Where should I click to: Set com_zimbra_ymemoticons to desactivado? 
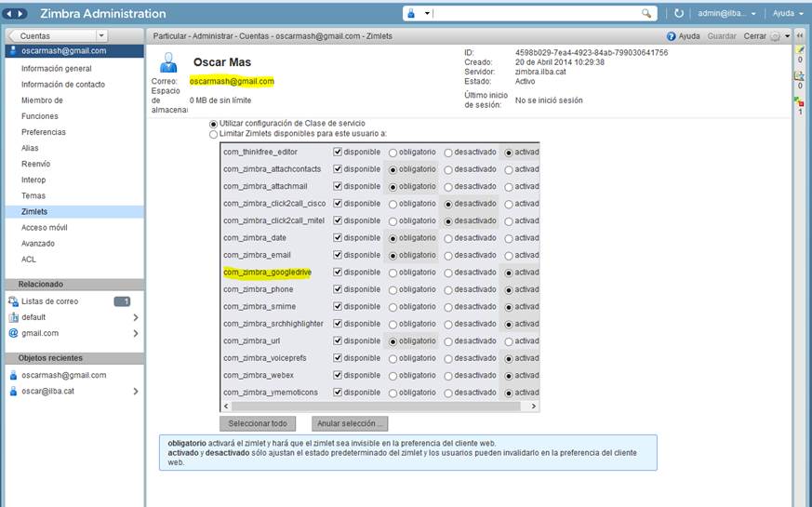pos(448,394)
